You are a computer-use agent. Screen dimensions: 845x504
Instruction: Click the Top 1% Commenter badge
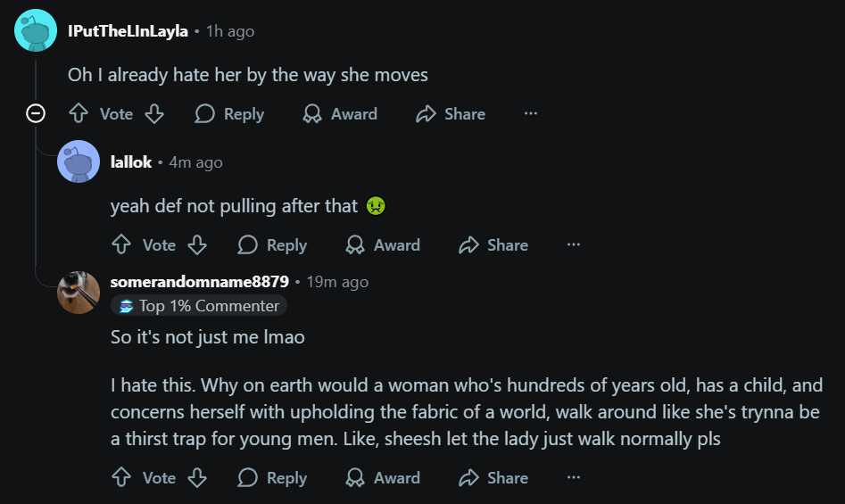(x=199, y=306)
